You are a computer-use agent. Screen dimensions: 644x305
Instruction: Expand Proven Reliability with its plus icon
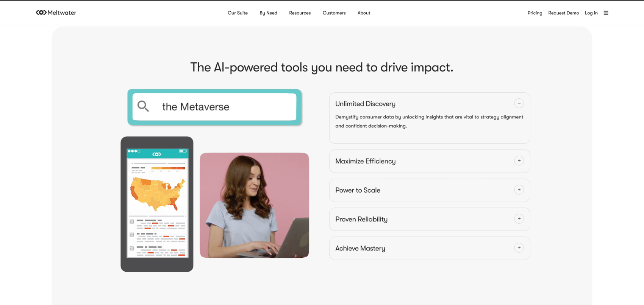click(x=519, y=219)
